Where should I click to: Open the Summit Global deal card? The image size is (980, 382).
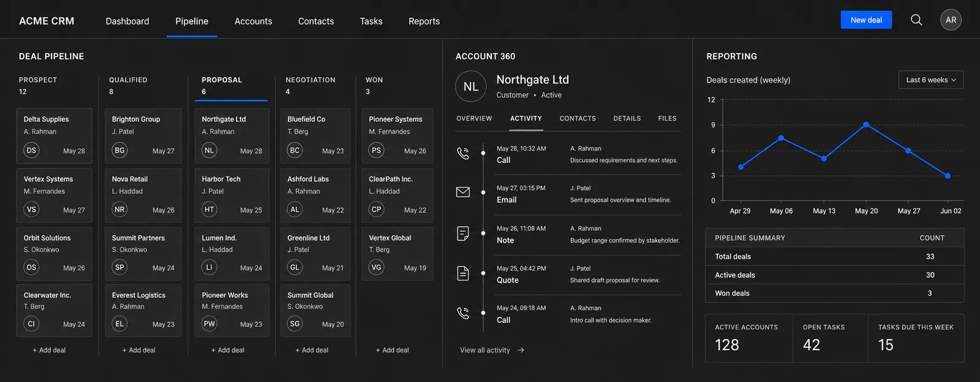(x=315, y=310)
